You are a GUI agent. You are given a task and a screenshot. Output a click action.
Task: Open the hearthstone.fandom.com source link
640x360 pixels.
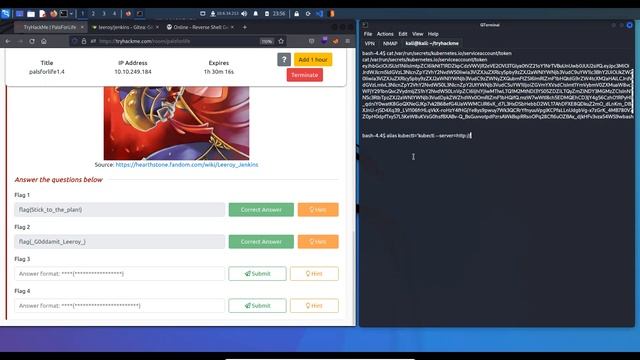coord(187,164)
